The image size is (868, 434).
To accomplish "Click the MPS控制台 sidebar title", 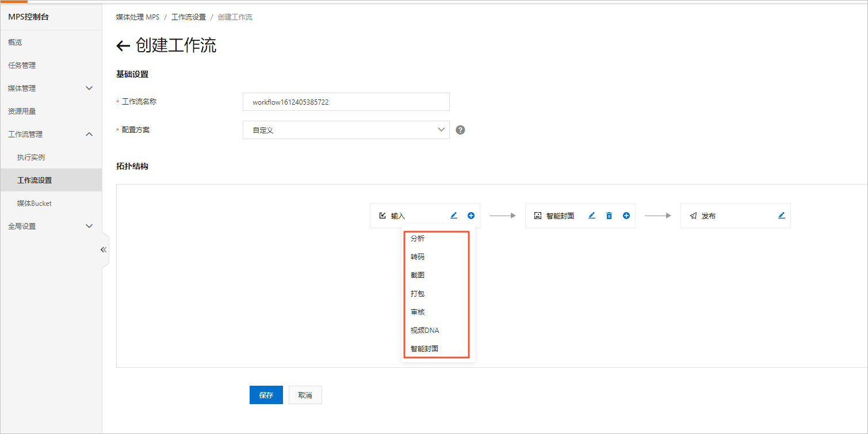I will [29, 17].
